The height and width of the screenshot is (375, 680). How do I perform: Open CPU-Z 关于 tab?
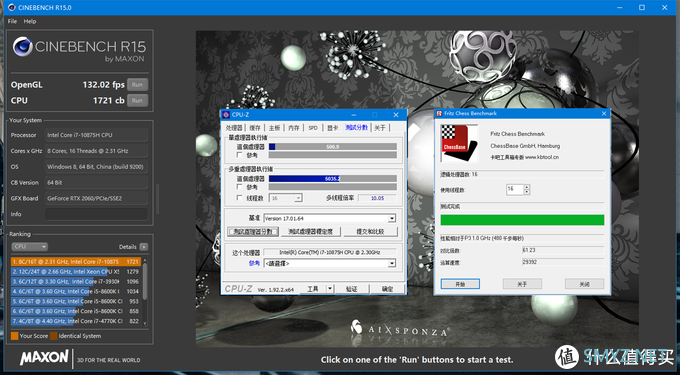pyautogui.click(x=380, y=128)
